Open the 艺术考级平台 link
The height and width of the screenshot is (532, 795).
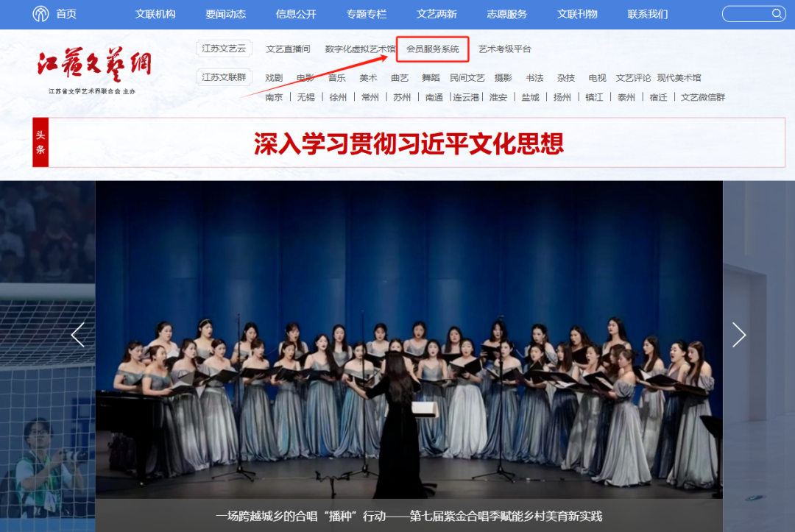pyautogui.click(x=504, y=49)
